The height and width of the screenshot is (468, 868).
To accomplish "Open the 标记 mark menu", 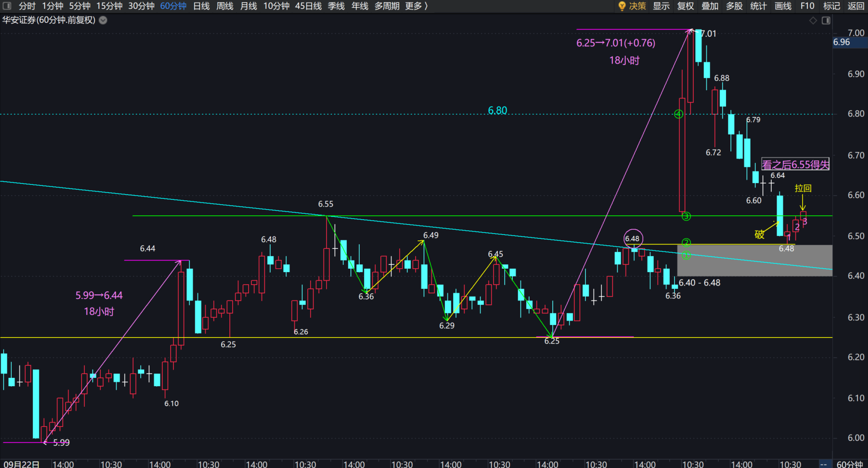I will pyautogui.click(x=832, y=6).
